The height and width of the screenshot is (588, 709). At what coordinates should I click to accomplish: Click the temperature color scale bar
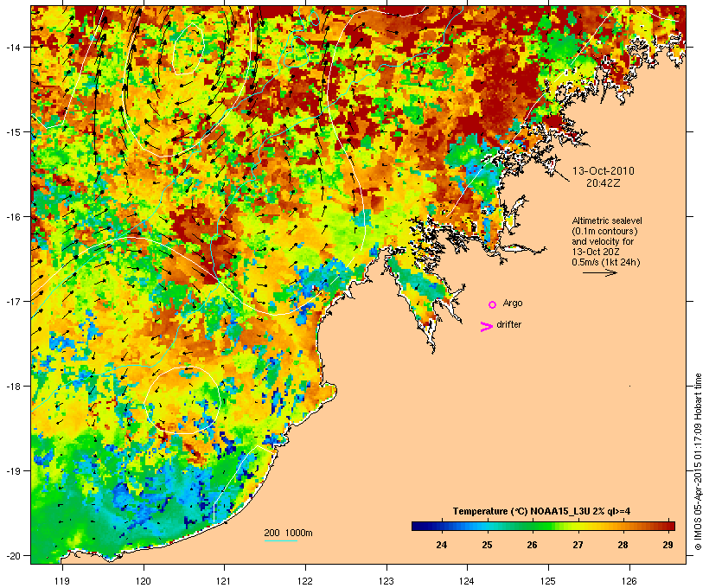(543, 526)
